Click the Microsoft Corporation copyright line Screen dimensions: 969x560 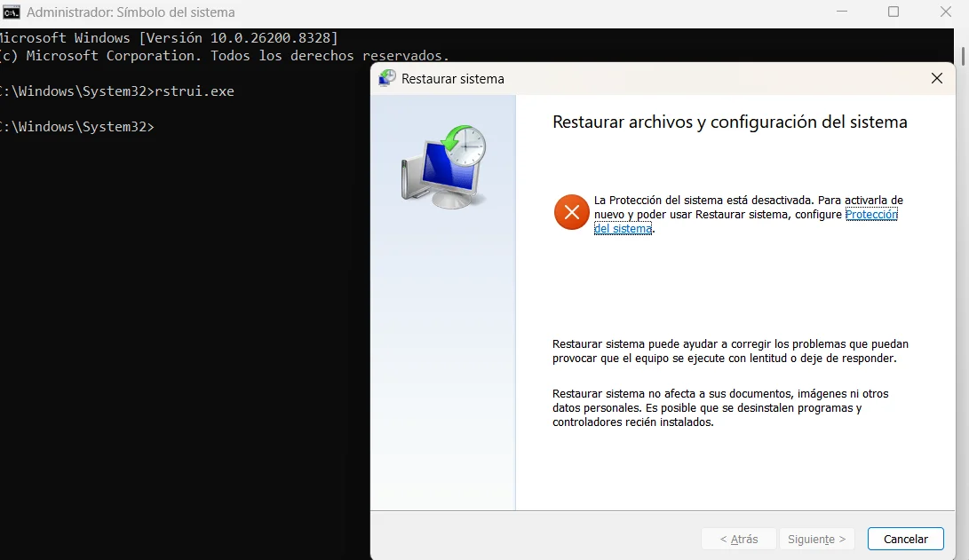click(x=225, y=56)
